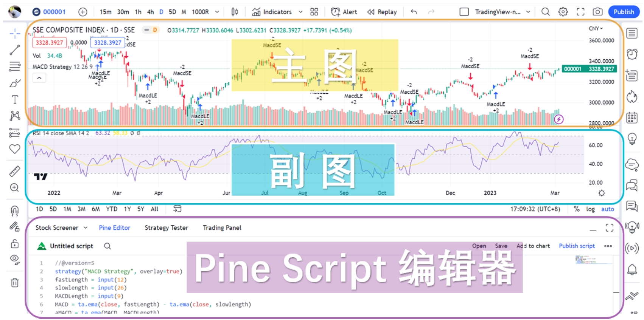Open the forecasting and measurement tools
This screenshot has height=320, width=644.
click(x=15, y=133)
